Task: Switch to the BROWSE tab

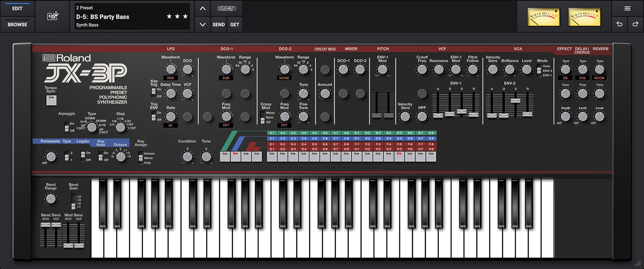Action: click(17, 25)
